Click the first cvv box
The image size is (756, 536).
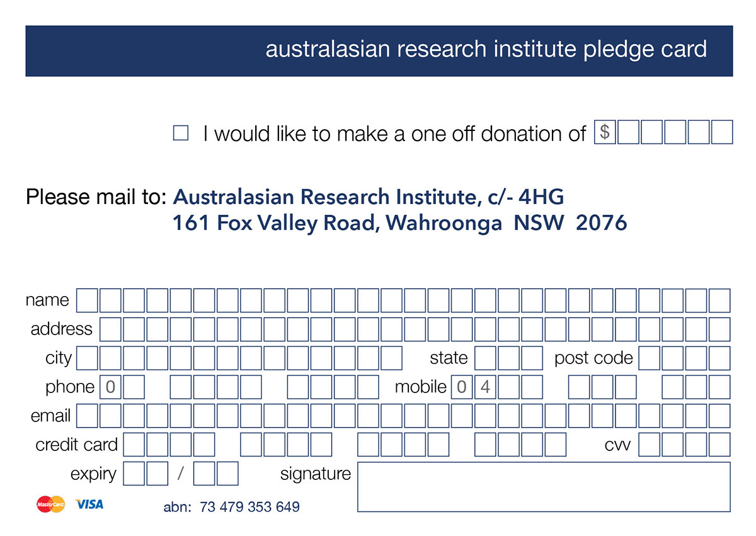[x=650, y=445]
